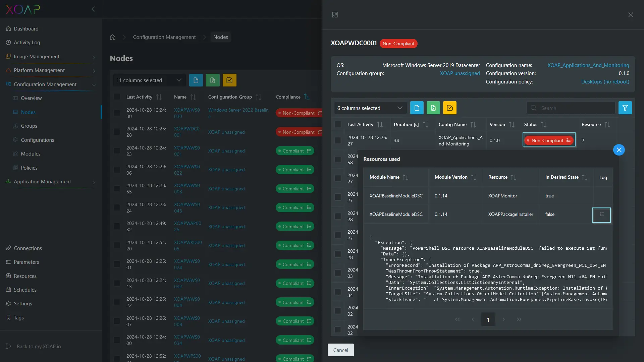Sort resources by Module Name
This screenshot has width=644, height=362.
pyautogui.click(x=405, y=177)
